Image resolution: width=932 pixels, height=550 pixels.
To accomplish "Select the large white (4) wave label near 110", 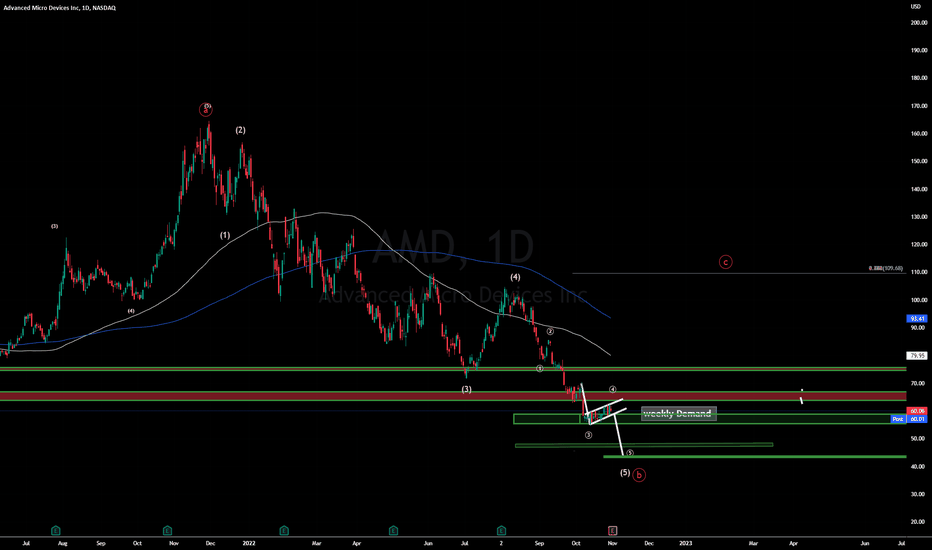I will 515,277.
